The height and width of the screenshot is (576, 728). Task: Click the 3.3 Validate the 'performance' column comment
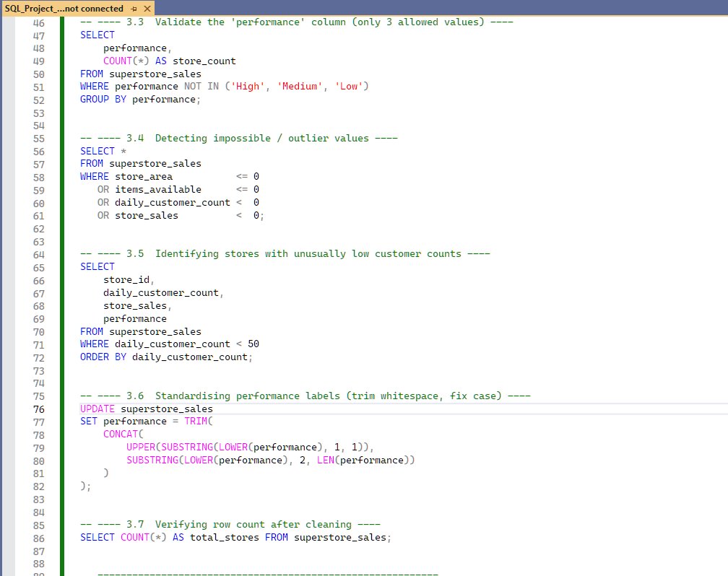(297, 22)
